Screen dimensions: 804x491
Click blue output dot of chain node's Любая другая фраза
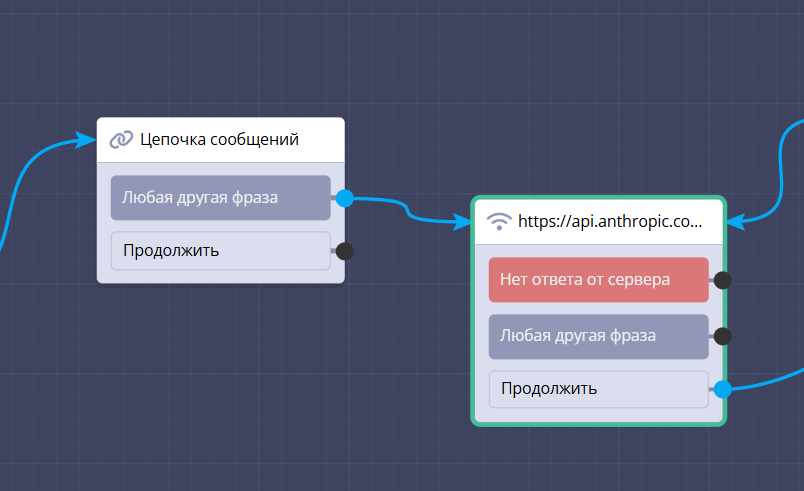345,198
